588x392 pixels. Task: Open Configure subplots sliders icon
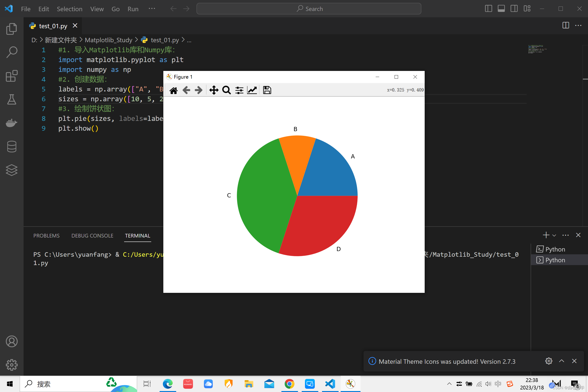pos(239,90)
